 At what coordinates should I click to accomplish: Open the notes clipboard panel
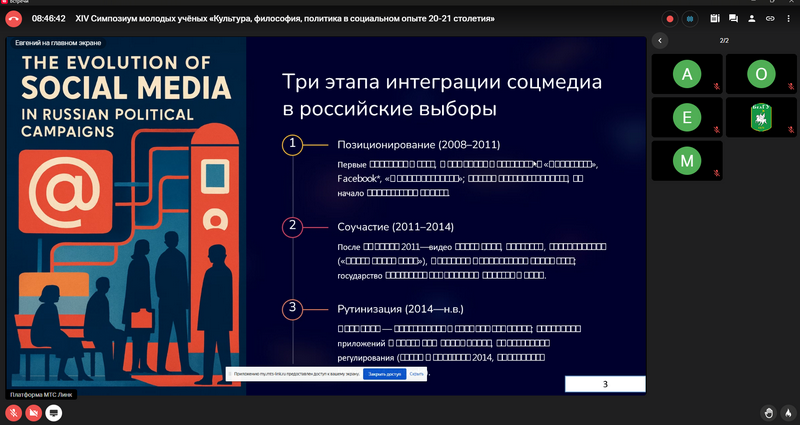[715, 18]
